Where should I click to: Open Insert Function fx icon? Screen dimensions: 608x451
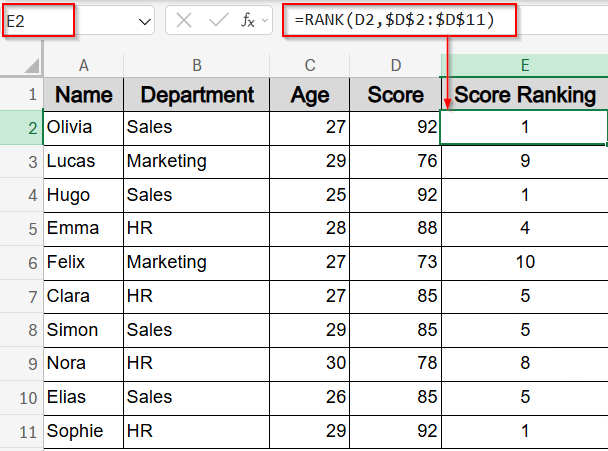[x=247, y=20]
